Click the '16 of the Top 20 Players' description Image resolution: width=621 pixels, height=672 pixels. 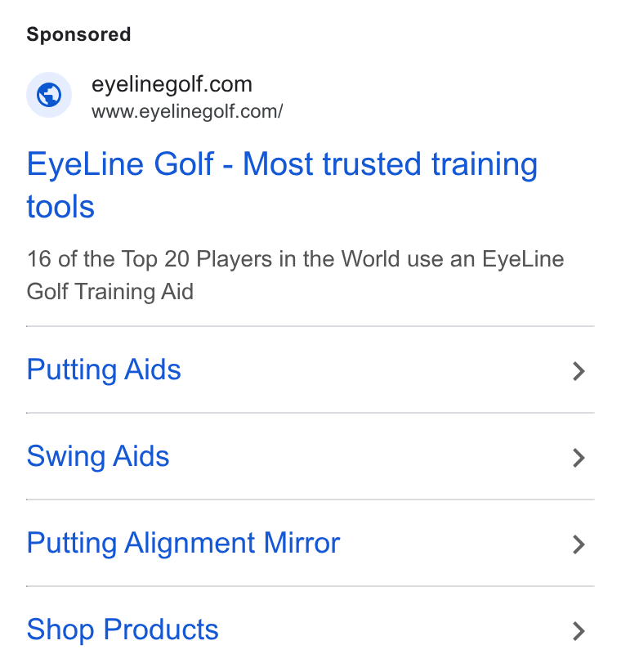click(295, 276)
